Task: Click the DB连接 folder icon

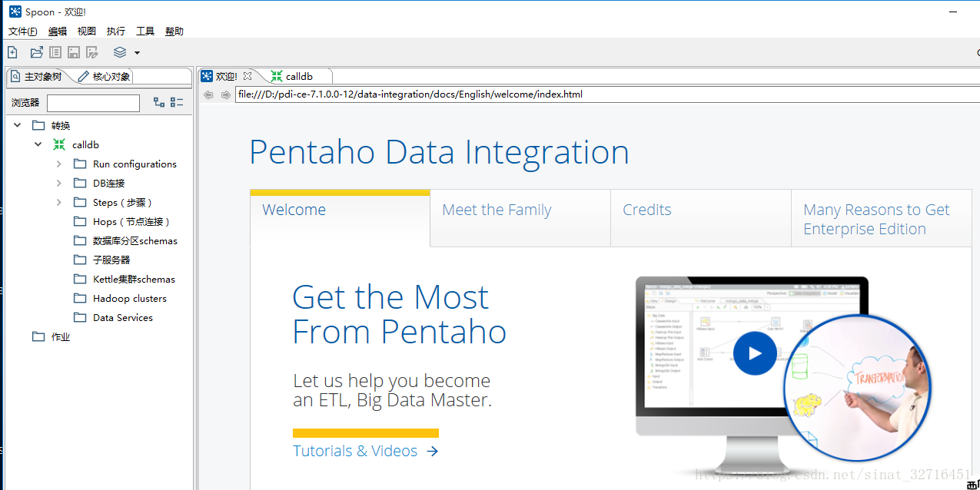Action: pos(80,183)
